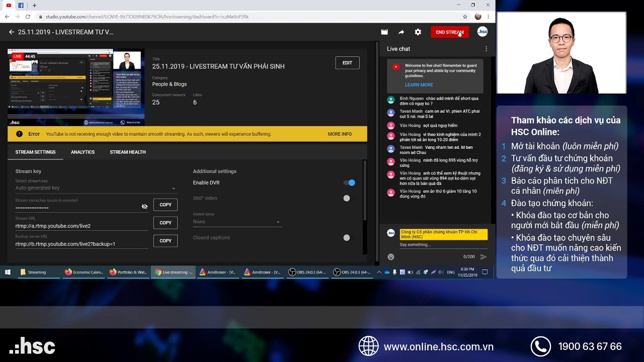Bookmark this page with star icon
The width and height of the screenshot is (644, 362).
coord(465,17)
